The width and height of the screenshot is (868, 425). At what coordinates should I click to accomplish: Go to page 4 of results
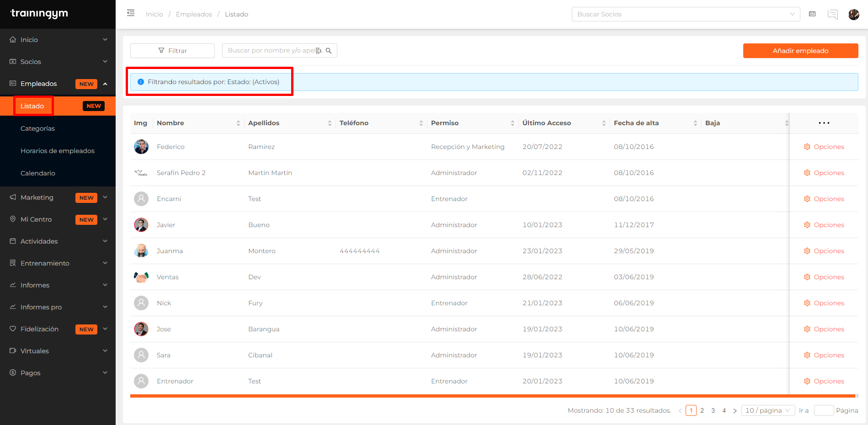click(724, 410)
